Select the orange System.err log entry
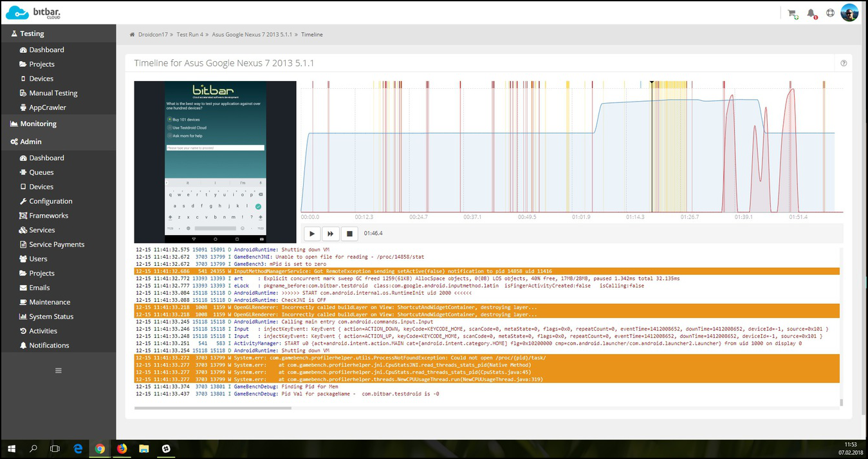Screen dimensions: 868x459 point(386,357)
